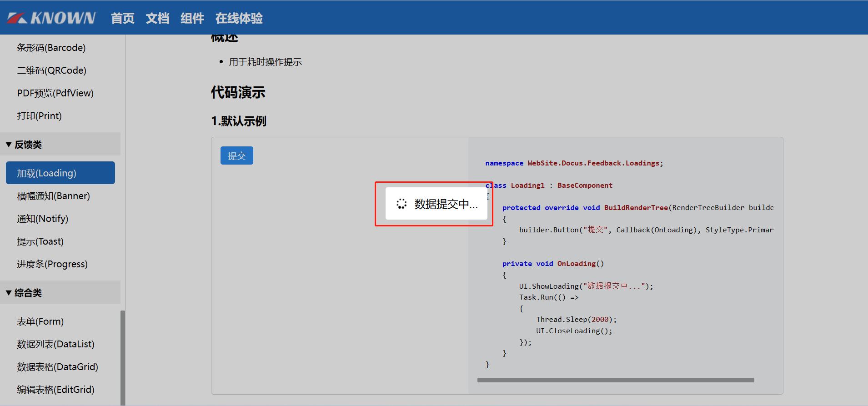The image size is (868, 406).
Task: Click the KNOWN logo
Action: pos(51,18)
